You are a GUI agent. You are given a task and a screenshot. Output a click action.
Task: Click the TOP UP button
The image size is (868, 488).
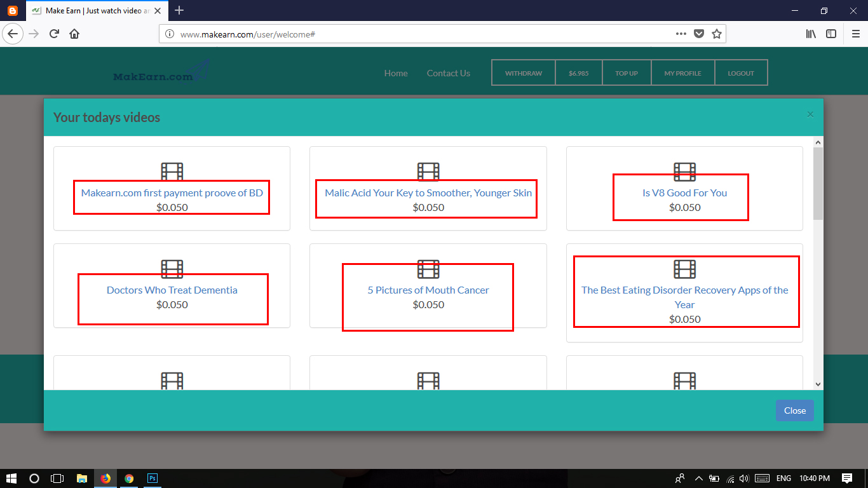click(627, 73)
